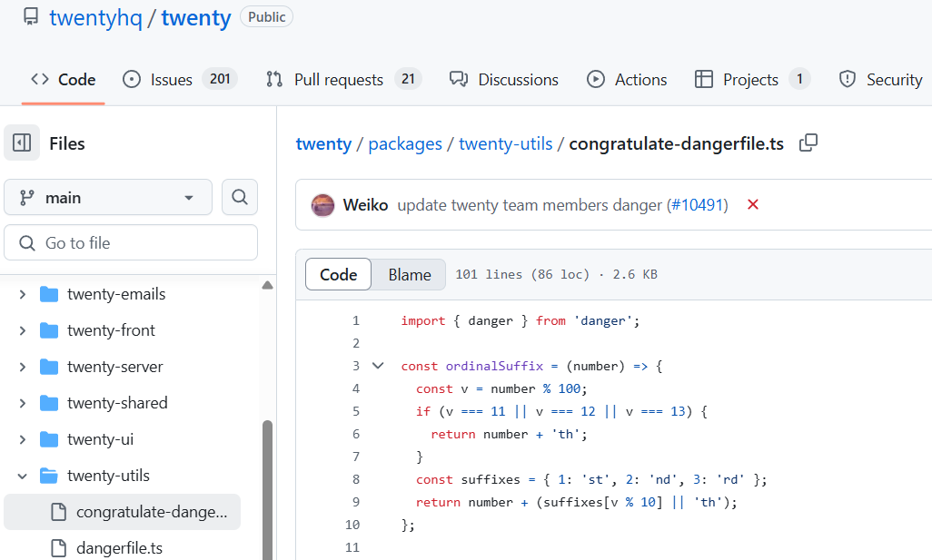
Task: Open the commit message 'update twenty team members danger'
Action: [x=530, y=205]
